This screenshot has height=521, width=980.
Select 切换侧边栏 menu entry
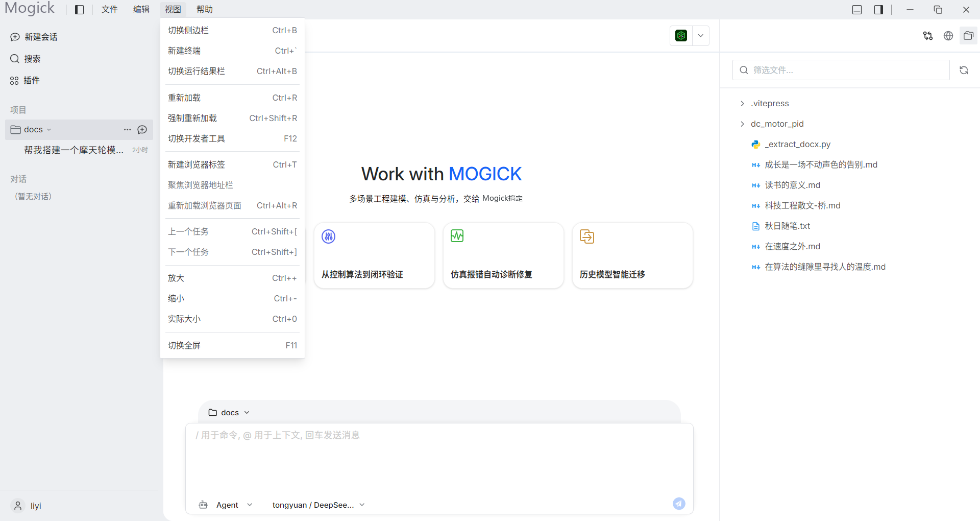pos(232,30)
